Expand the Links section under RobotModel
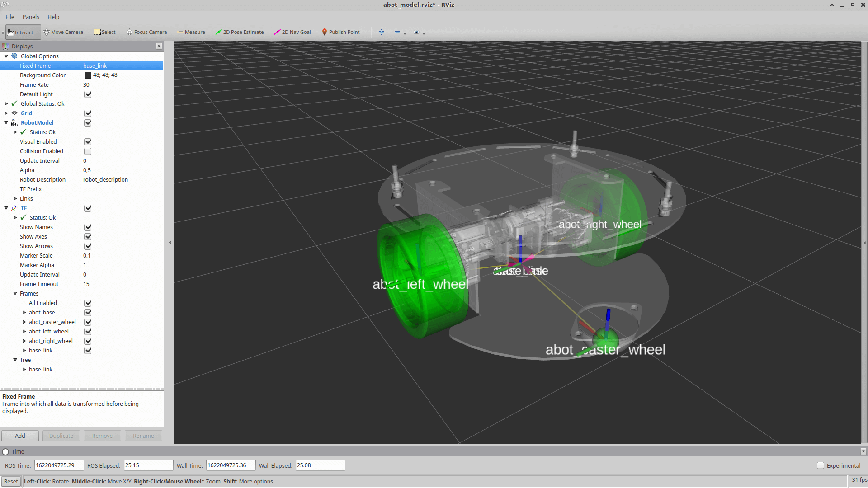This screenshot has height=488, width=868. point(15,198)
